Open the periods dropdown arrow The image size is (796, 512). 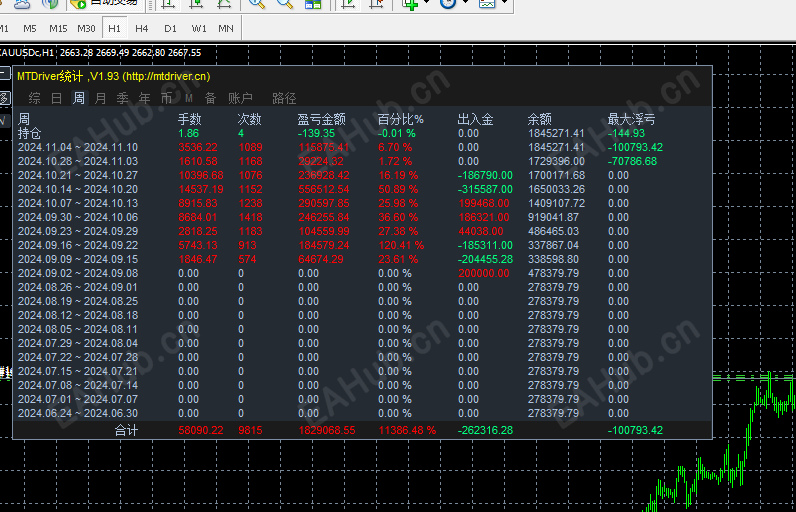point(466,3)
